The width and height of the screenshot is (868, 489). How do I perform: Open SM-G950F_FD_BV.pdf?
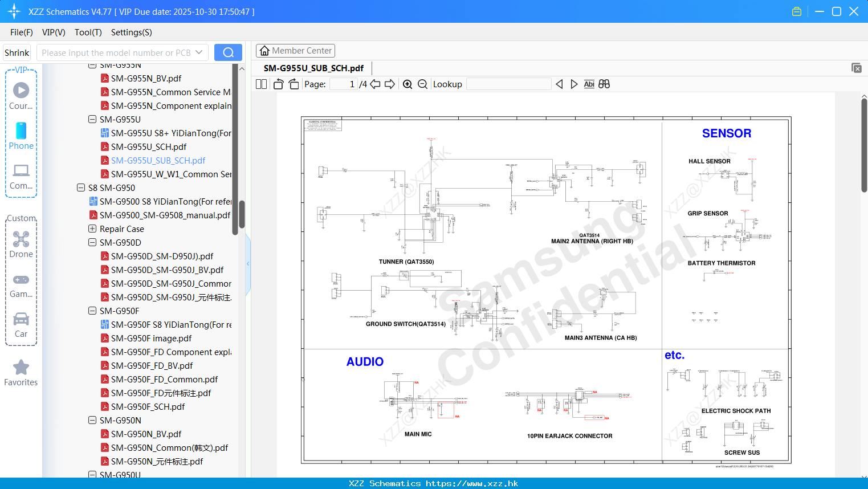pos(152,365)
